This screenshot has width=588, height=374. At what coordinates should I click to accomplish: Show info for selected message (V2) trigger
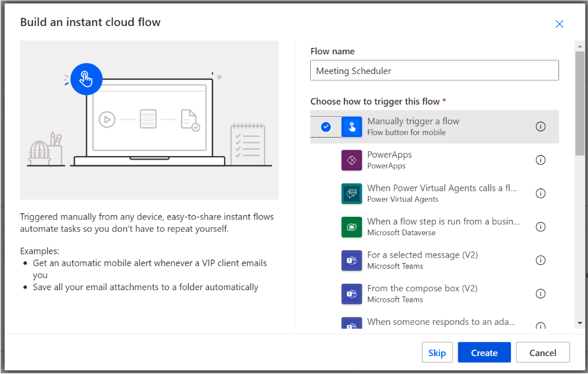tap(541, 260)
